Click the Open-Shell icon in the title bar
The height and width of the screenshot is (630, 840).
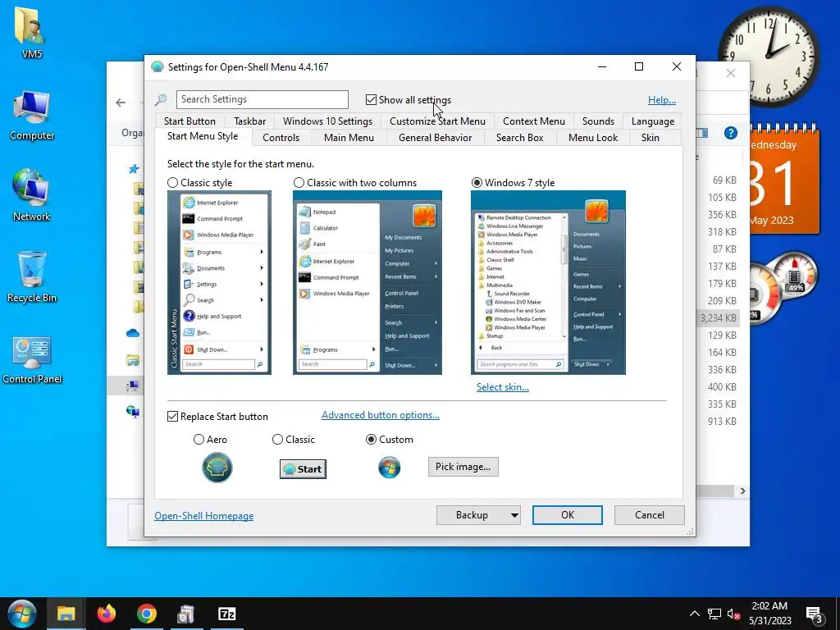pyautogui.click(x=157, y=67)
